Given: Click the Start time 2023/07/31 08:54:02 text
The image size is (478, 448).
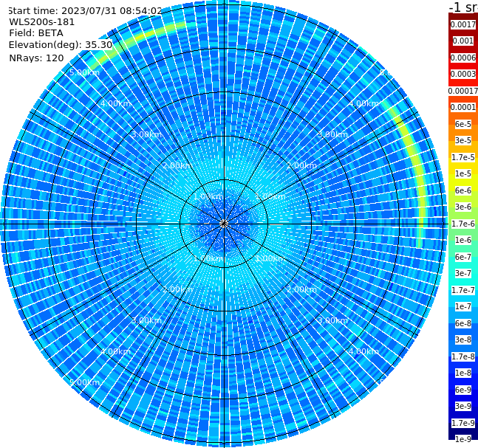Looking at the screenshot, I should click(85, 11).
